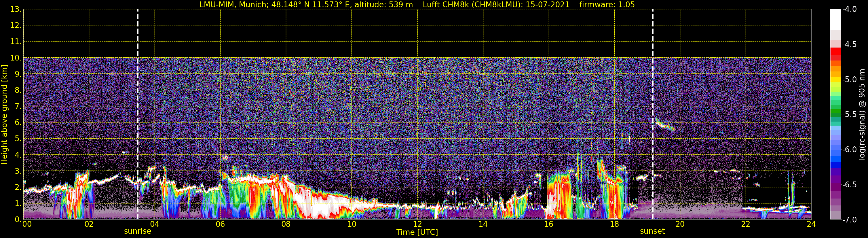This screenshot has width=868, height=238.
Task: Click the '00' time axis tick label
Action: point(27,224)
